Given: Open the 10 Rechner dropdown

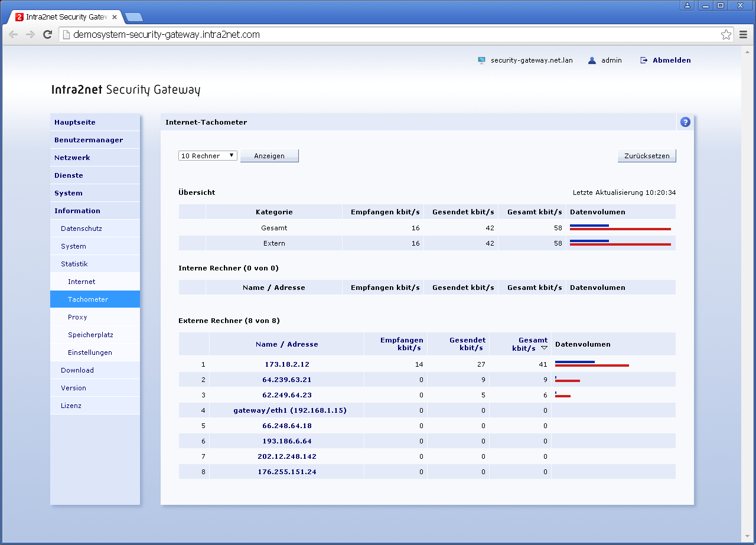Looking at the screenshot, I should [x=208, y=156].
